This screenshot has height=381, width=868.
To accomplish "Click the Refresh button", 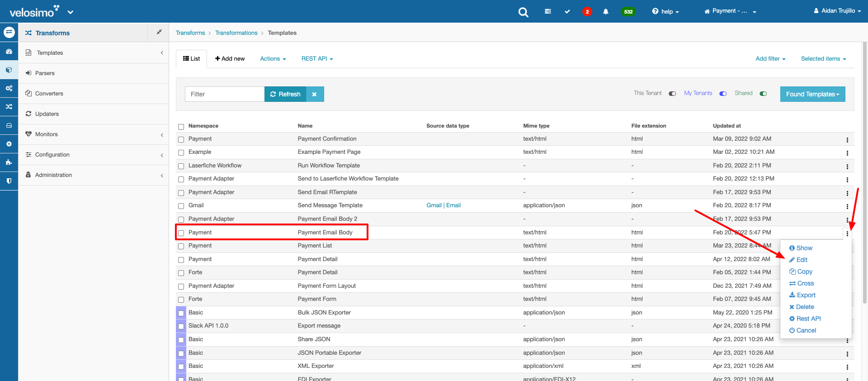I will tap(285, 94).
